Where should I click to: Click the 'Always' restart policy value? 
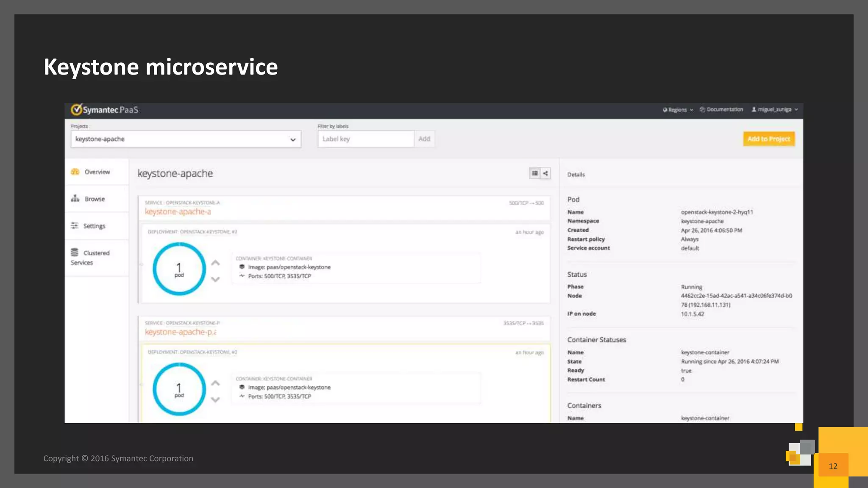(x=690, y=239)
